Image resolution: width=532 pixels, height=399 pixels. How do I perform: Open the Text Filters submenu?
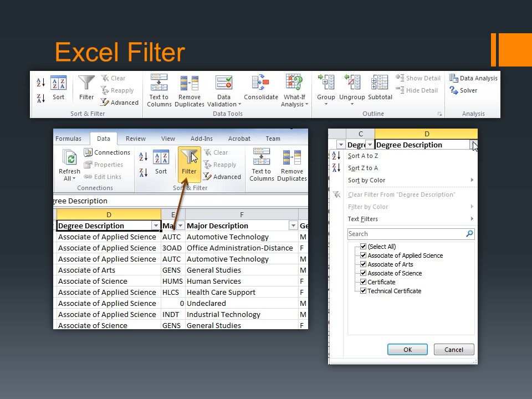(411, 219)
